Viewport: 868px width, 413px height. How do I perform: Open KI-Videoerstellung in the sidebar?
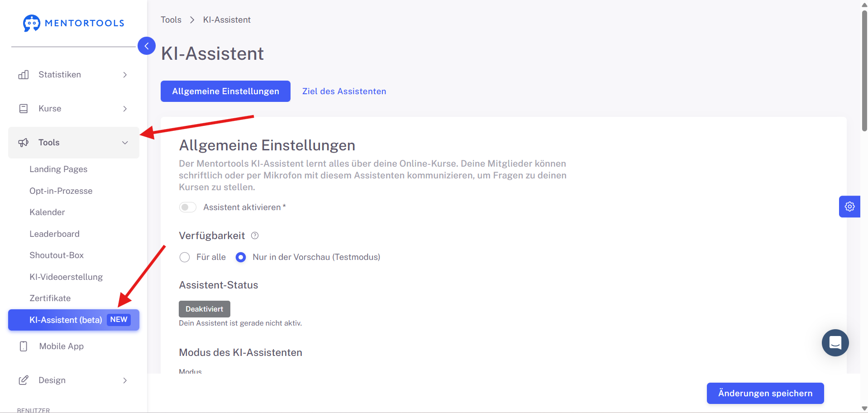pos(66,277)
